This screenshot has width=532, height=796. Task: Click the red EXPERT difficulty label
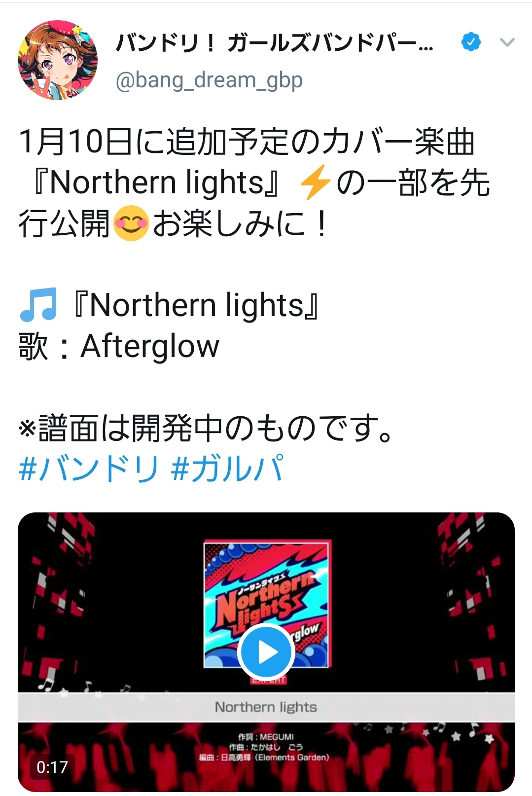[268, 681]
